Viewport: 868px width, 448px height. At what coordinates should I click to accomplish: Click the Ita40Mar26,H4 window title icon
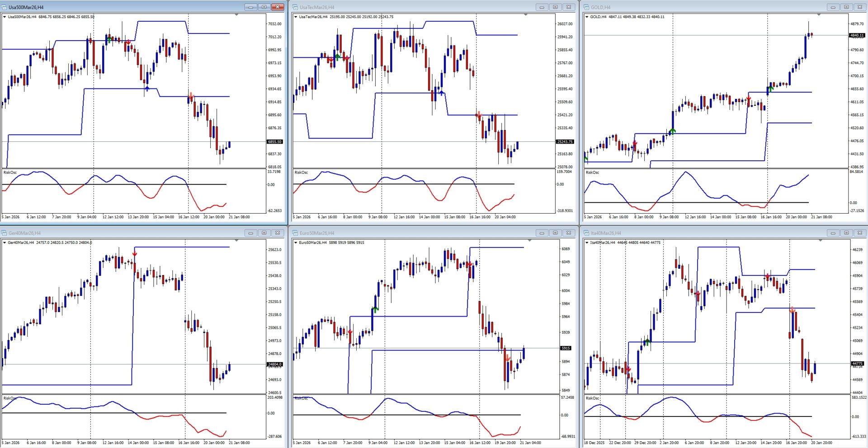tap(586, 233)
